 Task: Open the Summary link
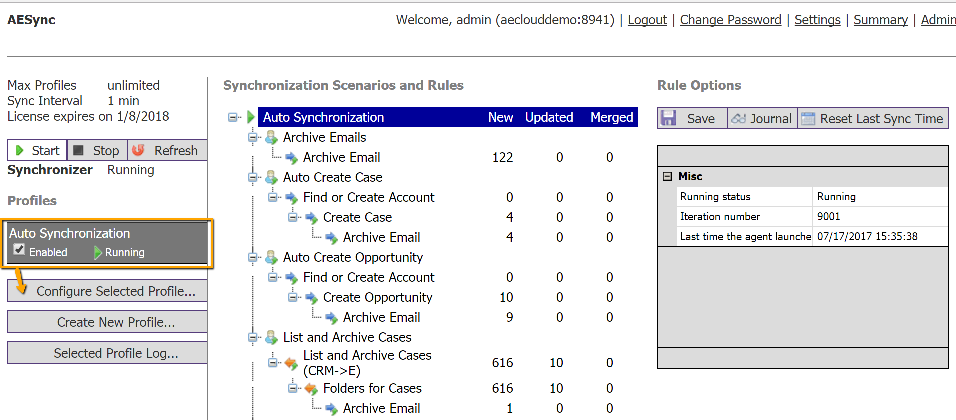pyautogui.click(x=880, y=20)
